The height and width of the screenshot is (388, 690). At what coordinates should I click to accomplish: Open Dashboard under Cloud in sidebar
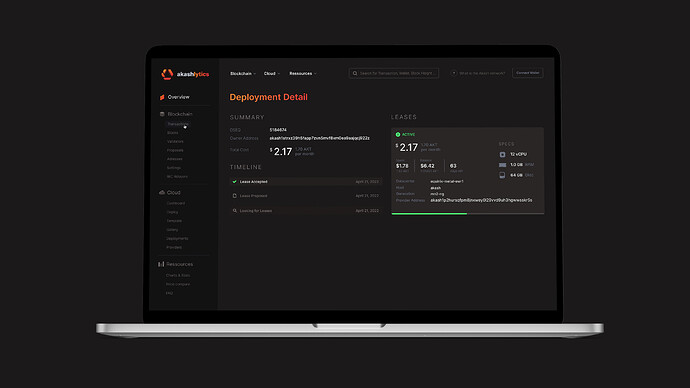pos(176,203)
